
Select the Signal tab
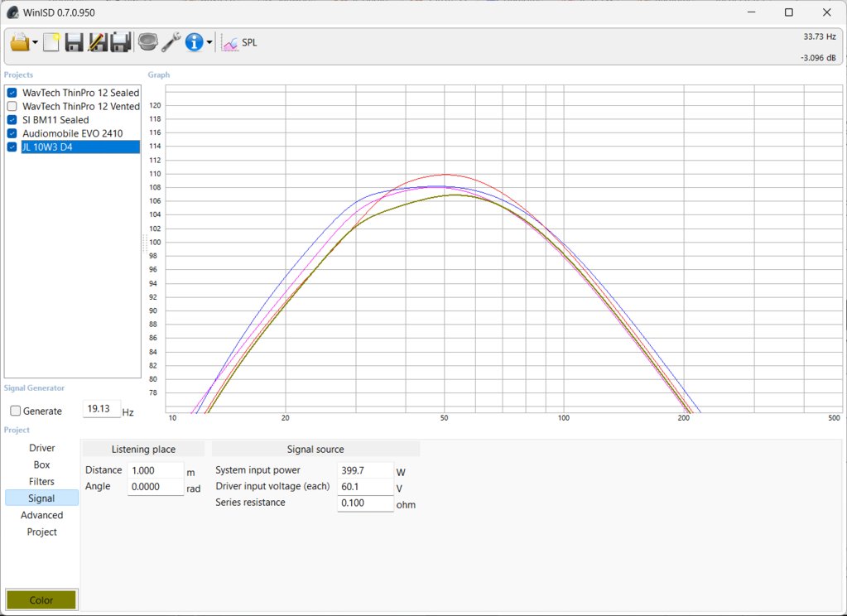42,498
